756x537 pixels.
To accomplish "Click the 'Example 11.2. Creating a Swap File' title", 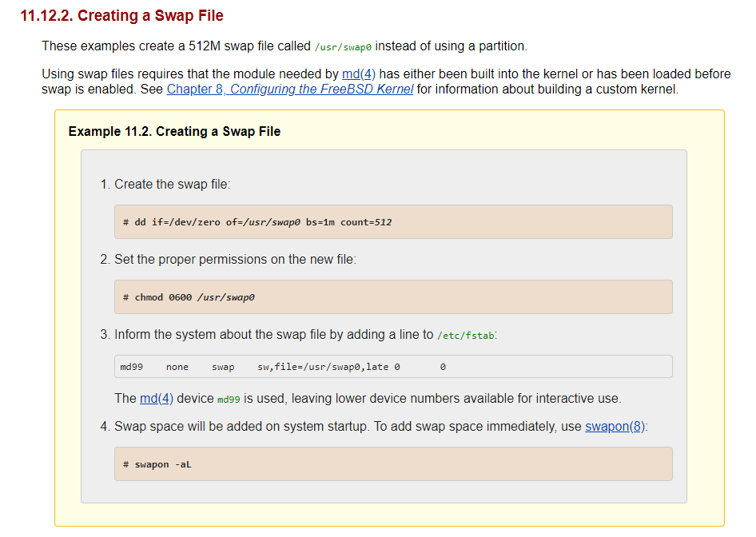I will tap(174, 131).
